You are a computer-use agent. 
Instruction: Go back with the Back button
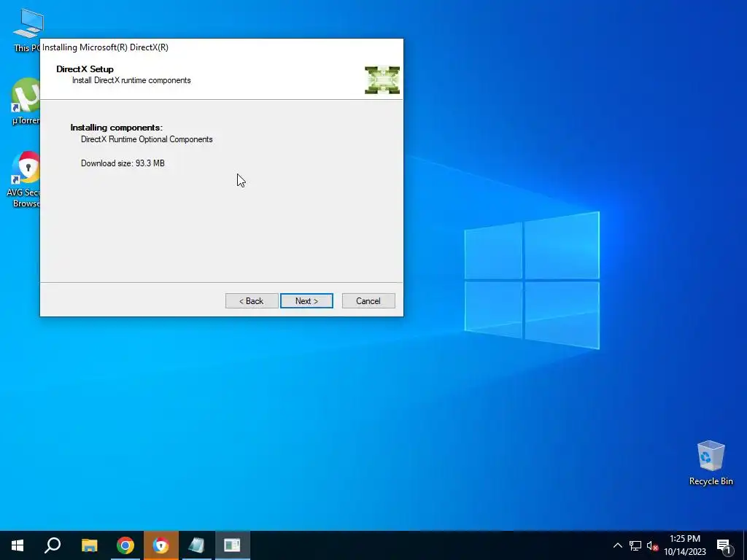[x=252, y=301]
